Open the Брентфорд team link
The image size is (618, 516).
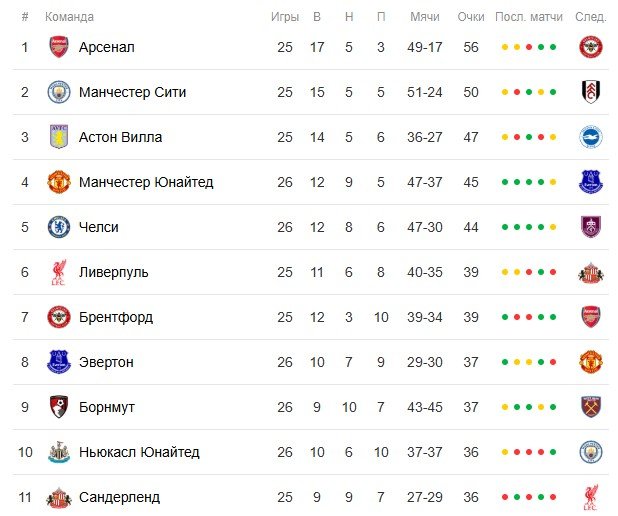point(116,317)
